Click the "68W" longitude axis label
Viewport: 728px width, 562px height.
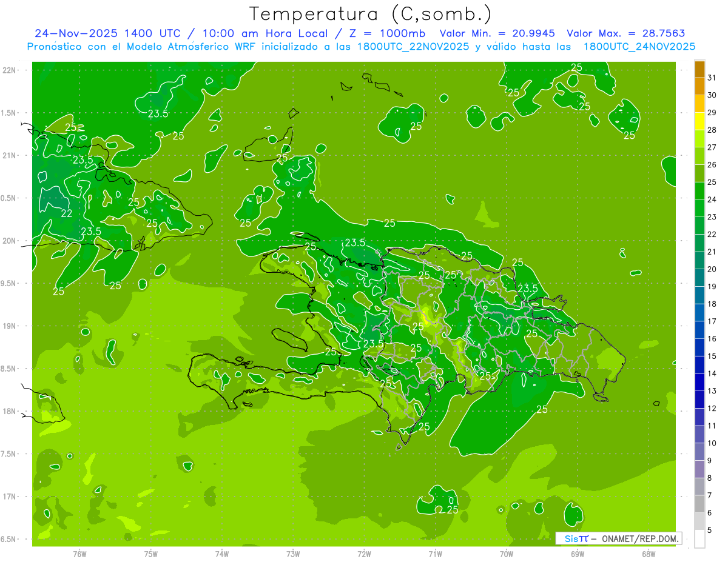[x=649, y=554]
